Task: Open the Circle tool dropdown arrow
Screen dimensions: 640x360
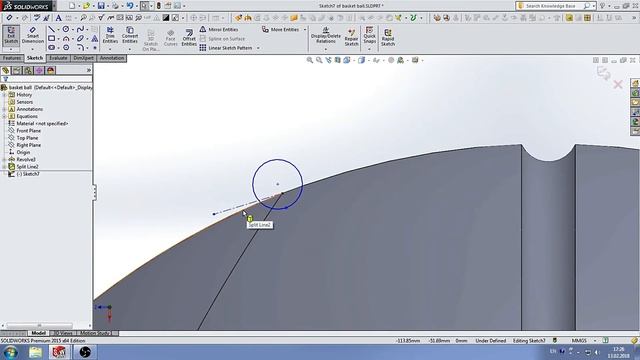Action: [x=72, y=30]
